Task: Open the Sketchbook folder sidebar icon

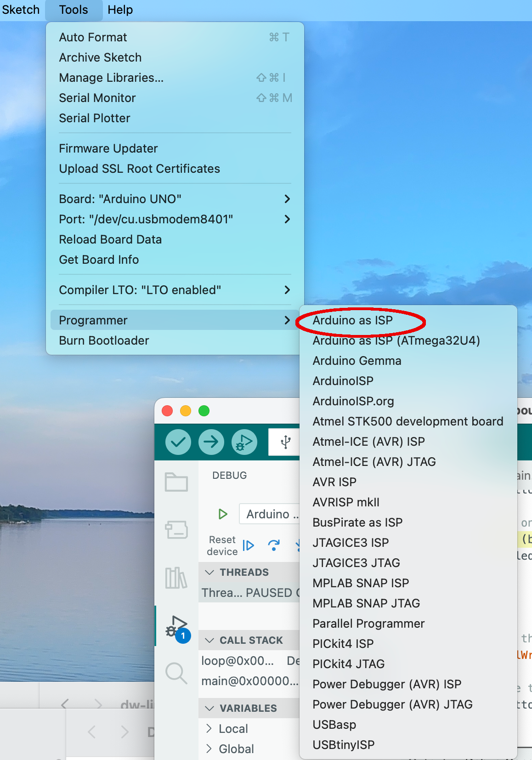Action: click(x=176, y=482)
